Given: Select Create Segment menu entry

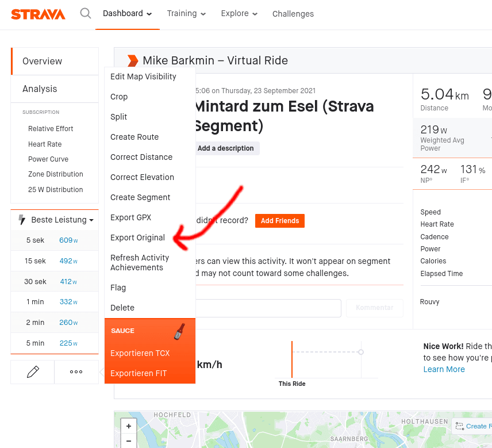Looking at the screenshot, I should [140, 197].
